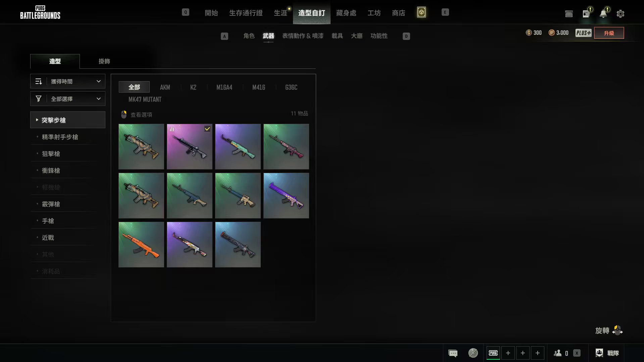
Task: Switch to the 掛飾 tab
Action: [104, 61]
